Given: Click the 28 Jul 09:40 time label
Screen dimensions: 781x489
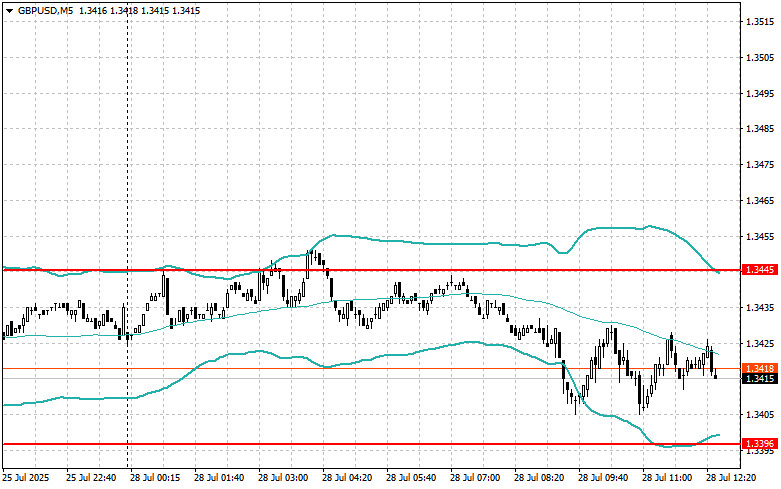Looking at the screenshot, I should pos(603,478).
